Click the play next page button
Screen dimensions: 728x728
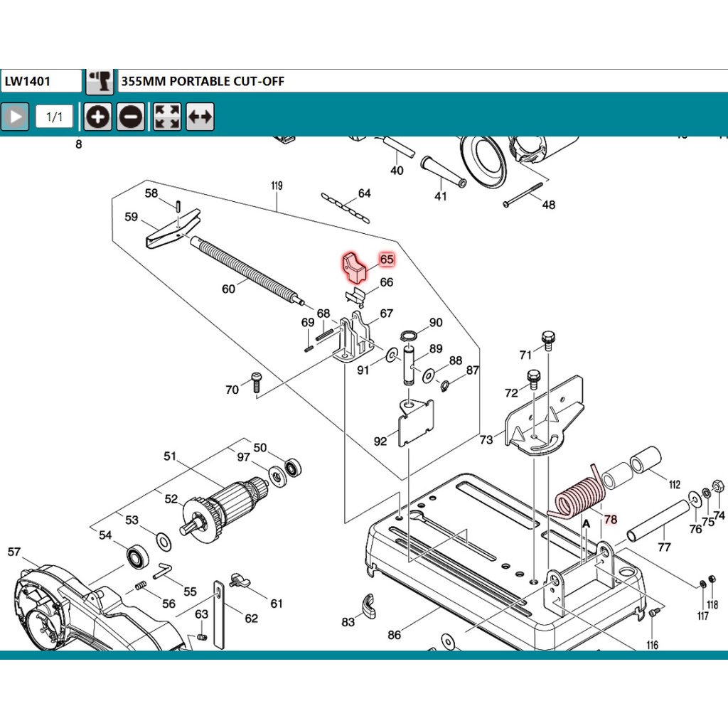tap(15, 117)
